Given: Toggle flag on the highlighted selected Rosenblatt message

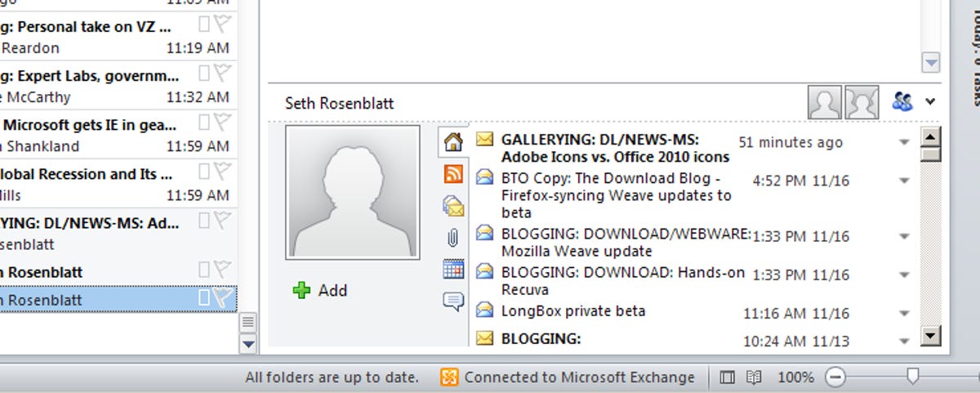Looking at the screenshot, I should (223, 299).
